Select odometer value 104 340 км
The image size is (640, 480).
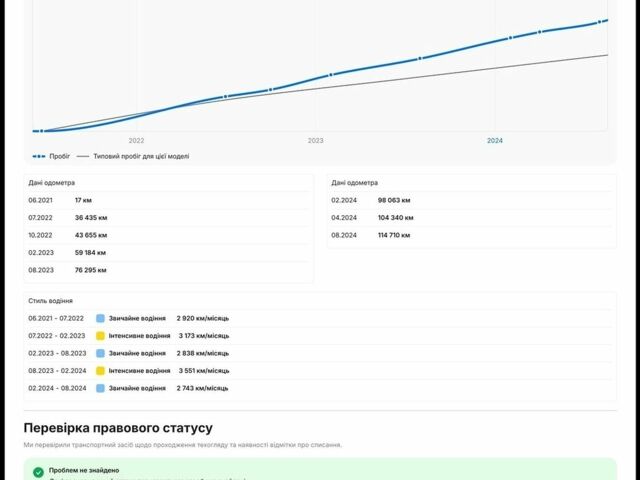coord(396,218)
